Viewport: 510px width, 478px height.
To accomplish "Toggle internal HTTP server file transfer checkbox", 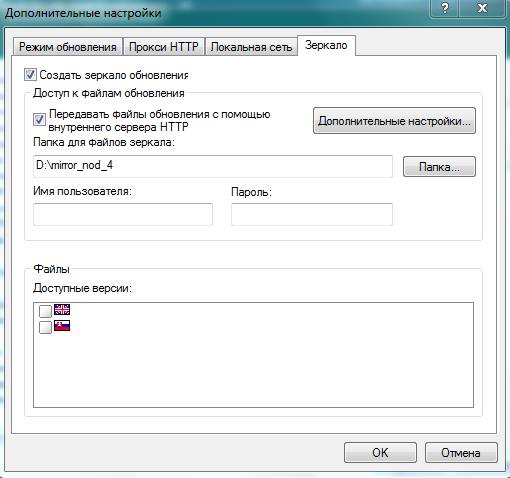I will coord(39,120).
